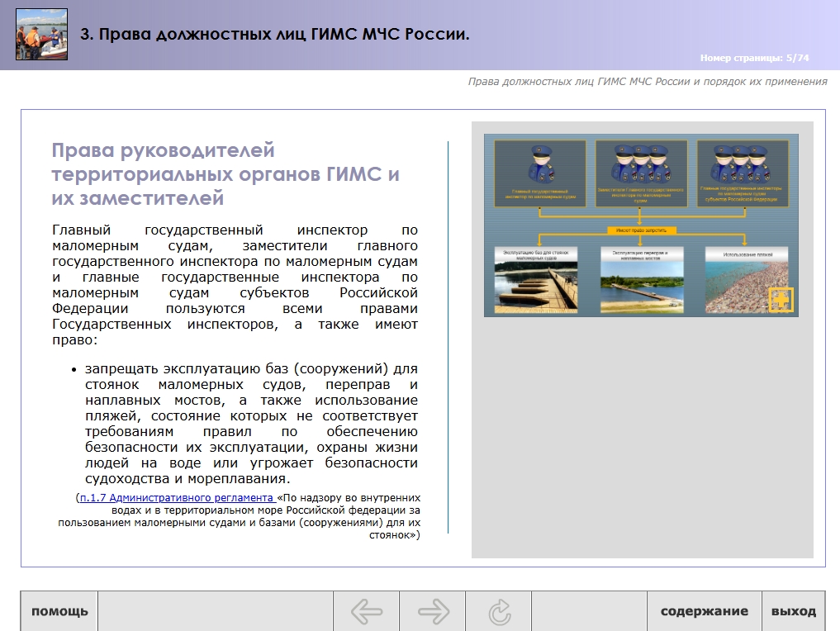Open the содержание table of contents
The width and height of the screenshot is (840, 631).
click(704, 612)
